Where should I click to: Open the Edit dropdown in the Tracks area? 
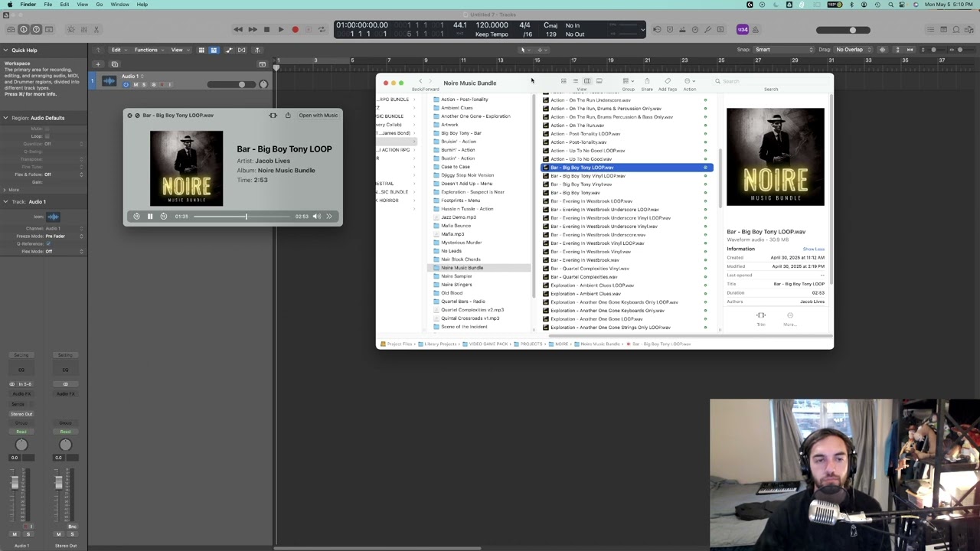[118, 50]
